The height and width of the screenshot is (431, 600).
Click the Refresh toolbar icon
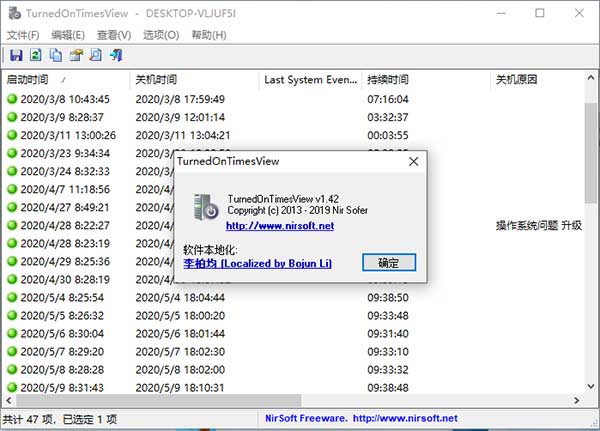coord(35,55)
